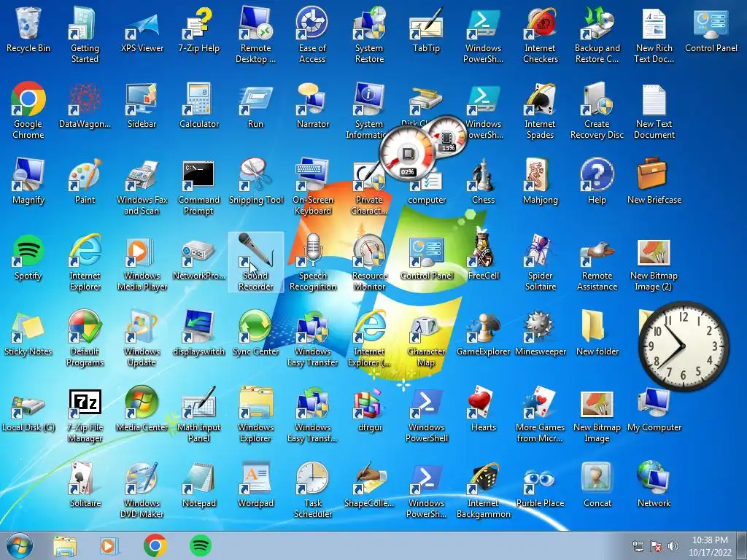Select the Spotify desktop shortcut
The height and width of the screenshot is (560, 747).
coord(28,251)
